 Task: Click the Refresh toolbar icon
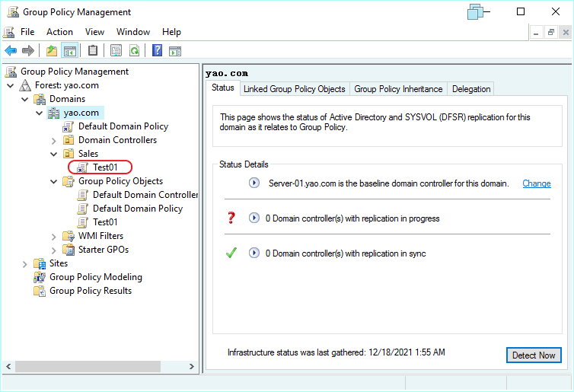tap(134, 51)
